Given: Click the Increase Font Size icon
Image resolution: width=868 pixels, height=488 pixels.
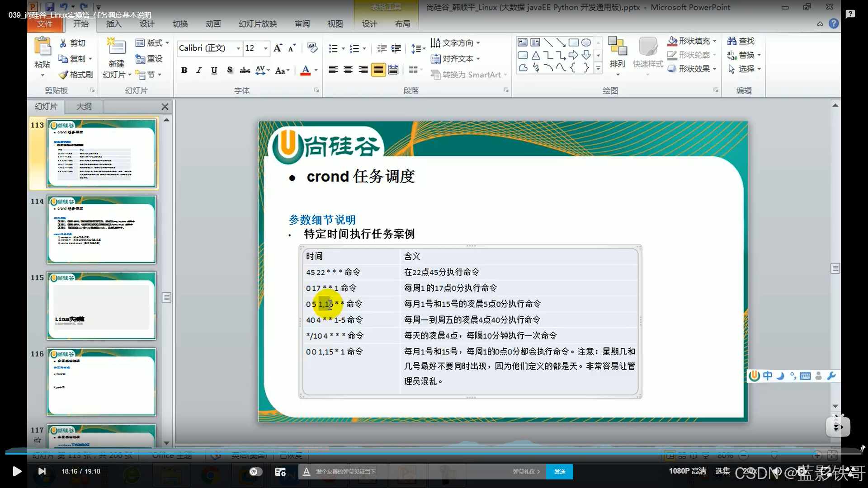Looking at the screenshot, I should point(278,48).
